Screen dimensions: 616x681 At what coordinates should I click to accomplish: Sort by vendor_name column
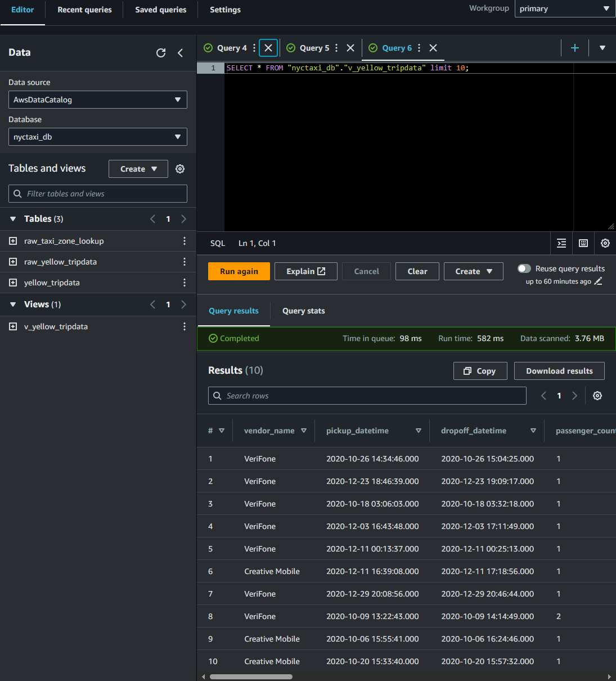(x=304, y=431)
